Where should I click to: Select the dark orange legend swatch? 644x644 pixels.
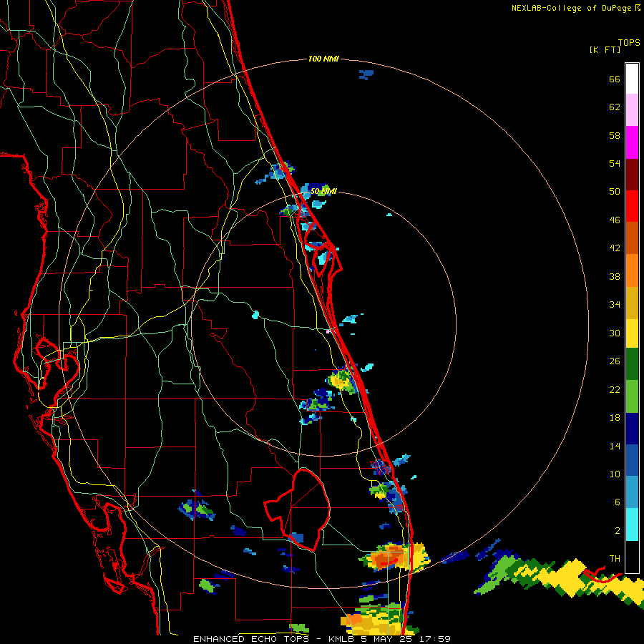(632, 238)
